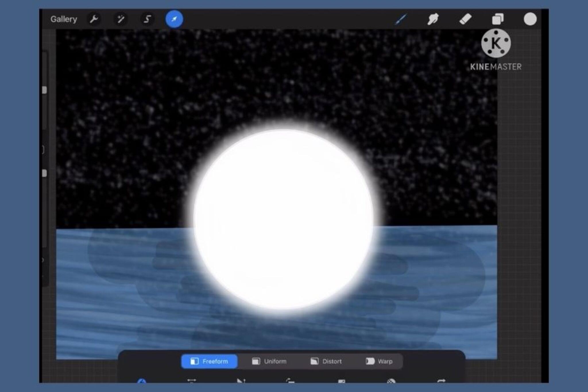Open the white color picker circle
Image resolution: width=588 pixels, height=392 pixels.
(530, 19)
